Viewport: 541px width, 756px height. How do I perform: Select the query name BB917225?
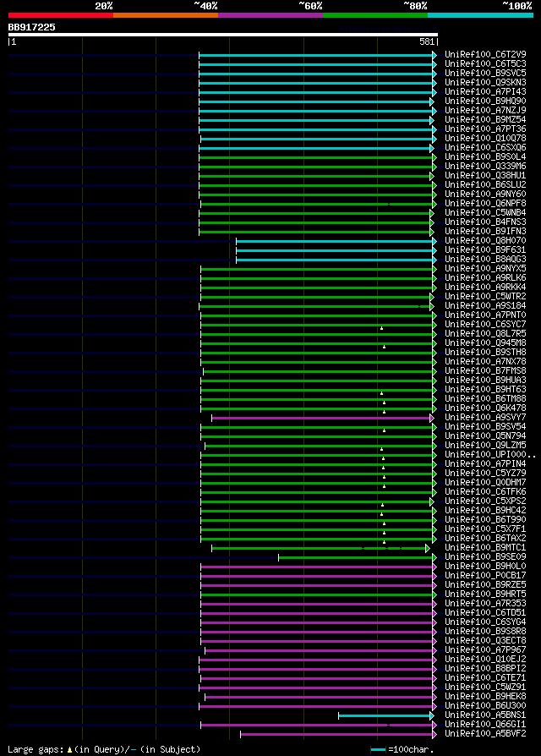(32, 27)
